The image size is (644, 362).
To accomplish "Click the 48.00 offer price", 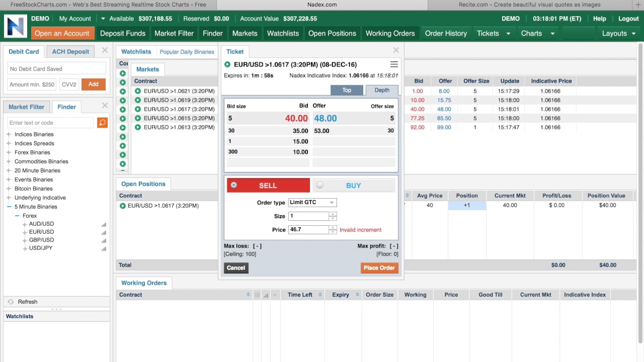I will 326,118.
